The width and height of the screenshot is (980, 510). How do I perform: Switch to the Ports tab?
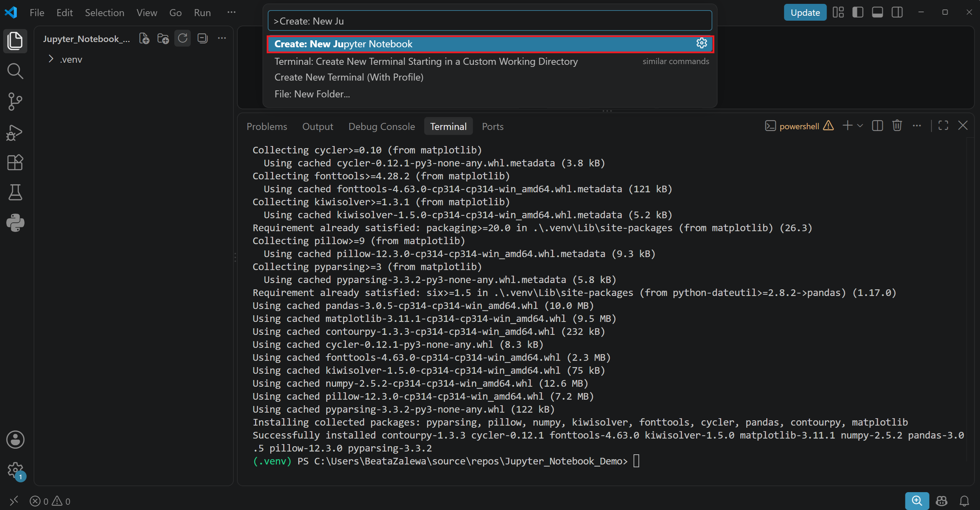point(493,126)
